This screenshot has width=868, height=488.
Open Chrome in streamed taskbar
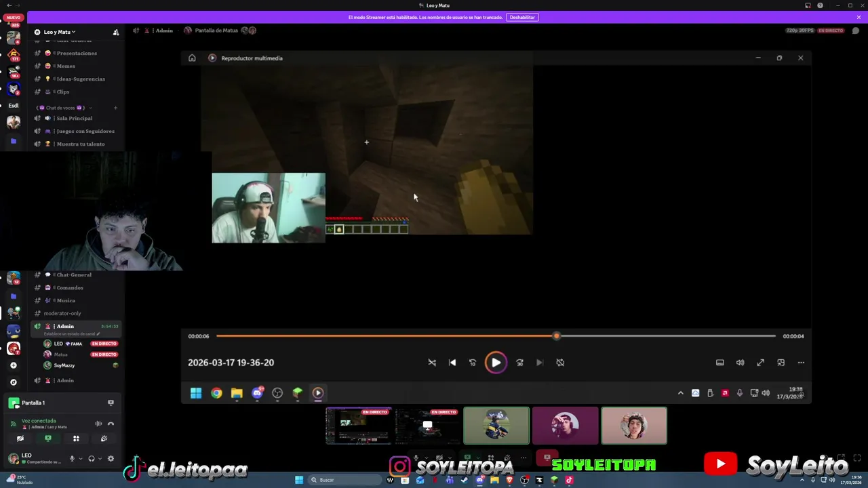click(216, 393)
